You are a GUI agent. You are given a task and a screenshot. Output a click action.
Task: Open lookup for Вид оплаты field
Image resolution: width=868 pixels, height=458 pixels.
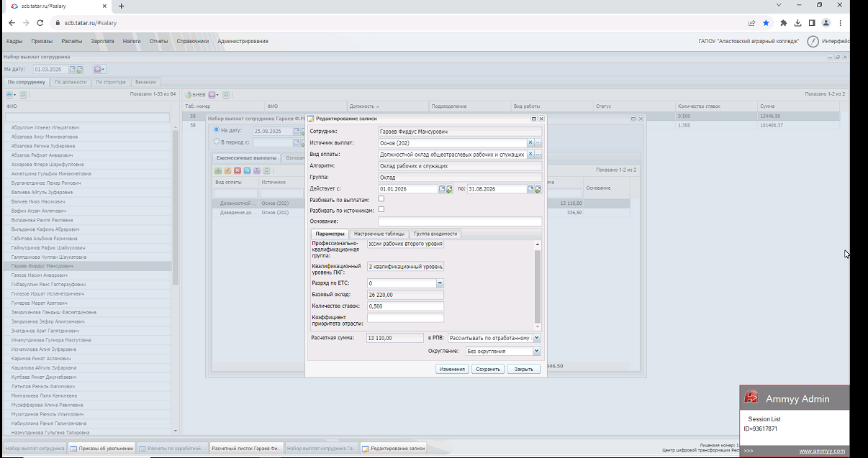point(538,154)
